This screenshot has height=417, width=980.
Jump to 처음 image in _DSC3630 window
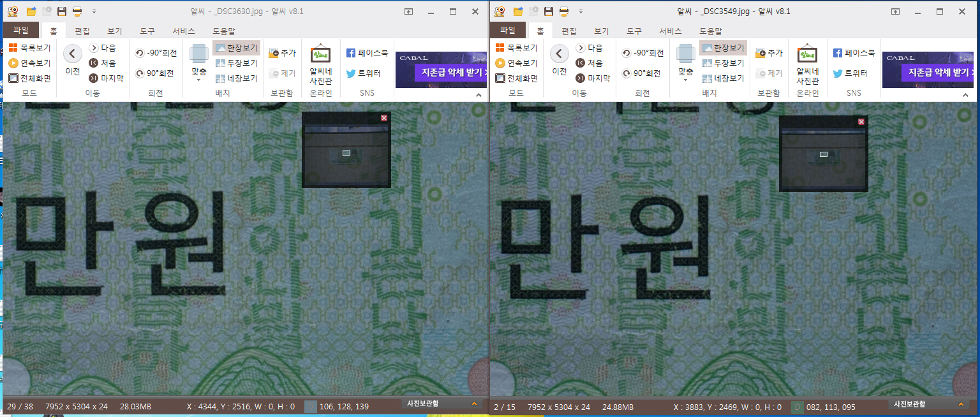click(x=103, y=63)
